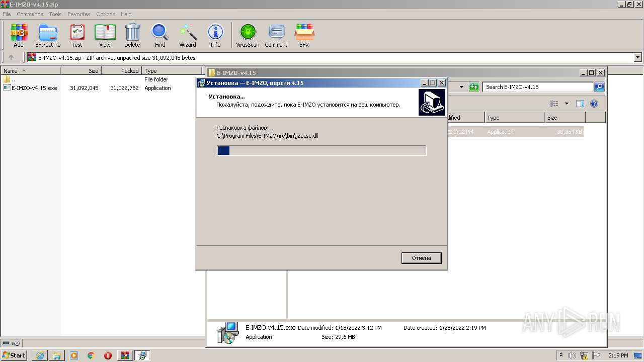Open the View toolbar icon
644x362 pixels.
[x=105, y=36]
